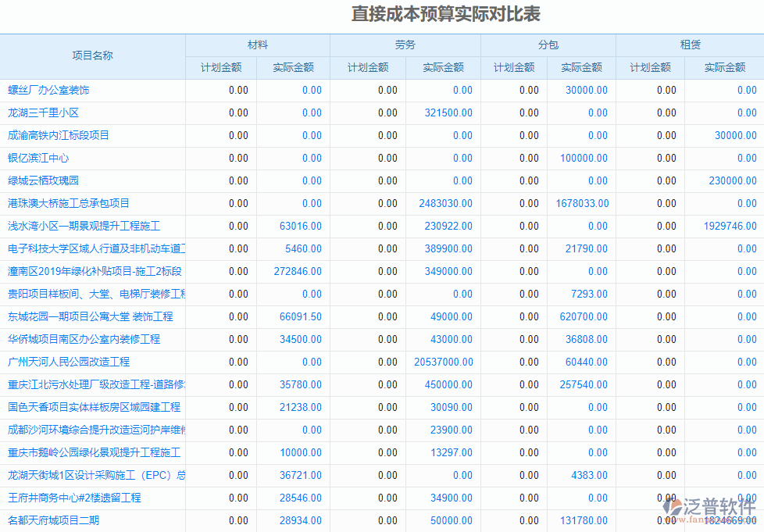Open the 港珠澳大桥施工总承包项目 link
This screenshot has width=764, height=532.
(x=69, y=203)
